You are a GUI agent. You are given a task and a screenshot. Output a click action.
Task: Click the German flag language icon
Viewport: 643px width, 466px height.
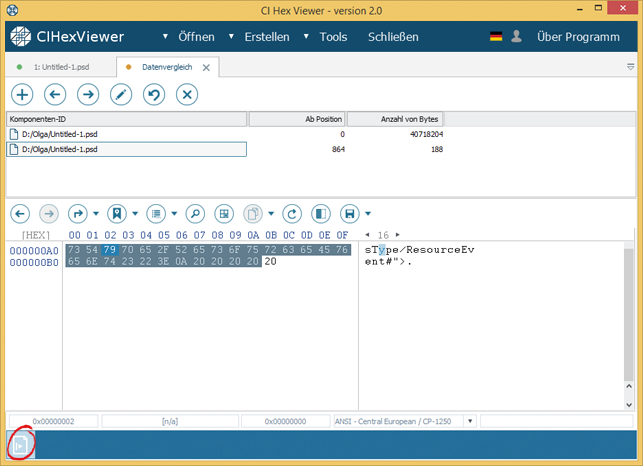496,37
